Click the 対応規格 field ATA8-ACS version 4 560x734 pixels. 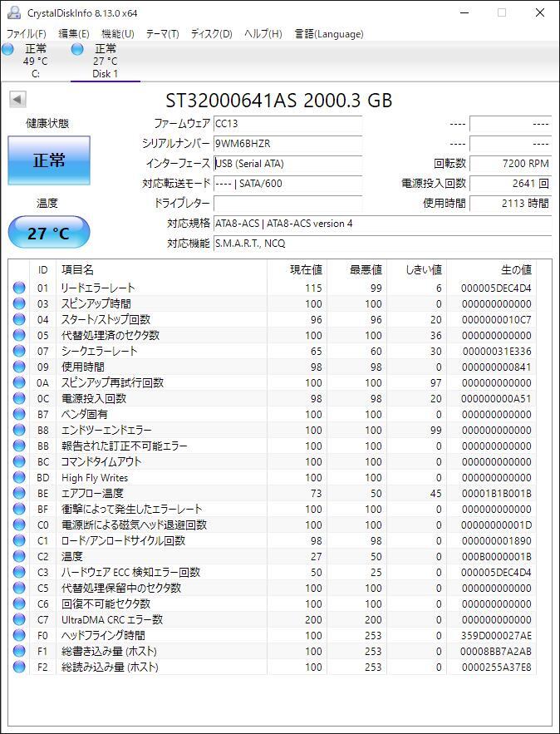382,224
